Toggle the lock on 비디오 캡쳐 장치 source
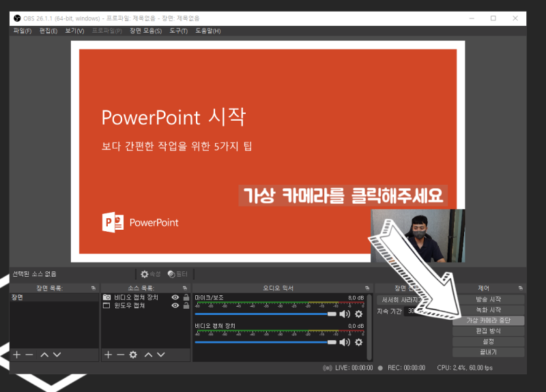This screenshot has height=392, width=546. tap(186, 297)
